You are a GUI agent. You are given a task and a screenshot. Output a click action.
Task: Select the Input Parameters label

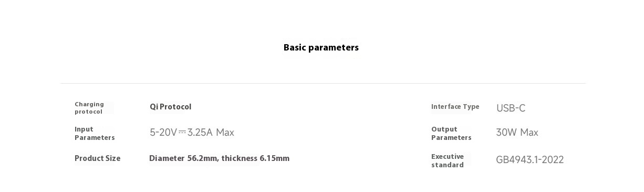[95, 133]
